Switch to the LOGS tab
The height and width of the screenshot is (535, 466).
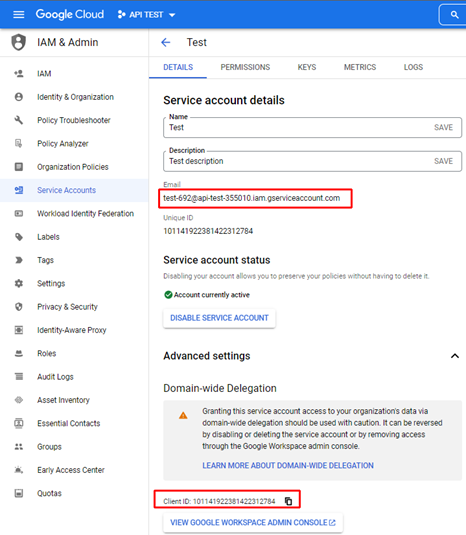tap(413, 67)
